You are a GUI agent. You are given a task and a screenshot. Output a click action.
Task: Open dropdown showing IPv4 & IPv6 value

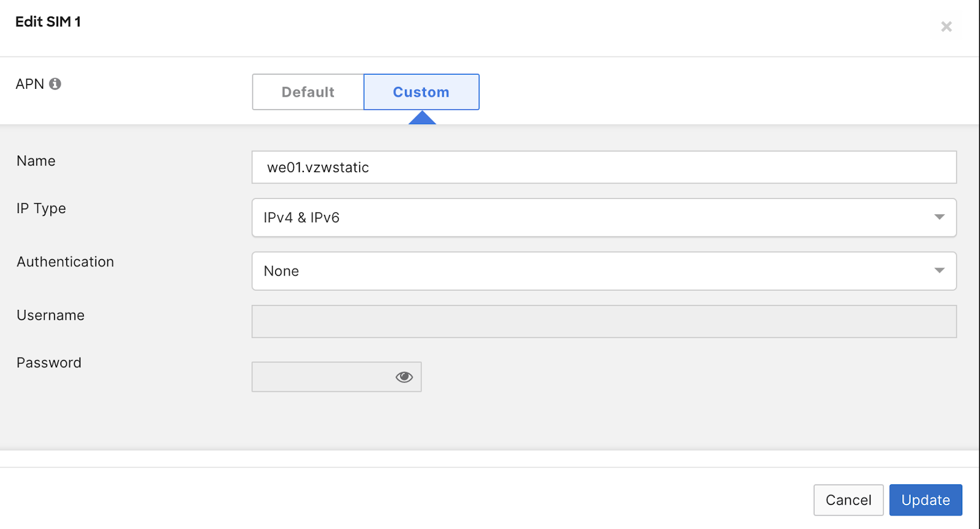(603, 217)
